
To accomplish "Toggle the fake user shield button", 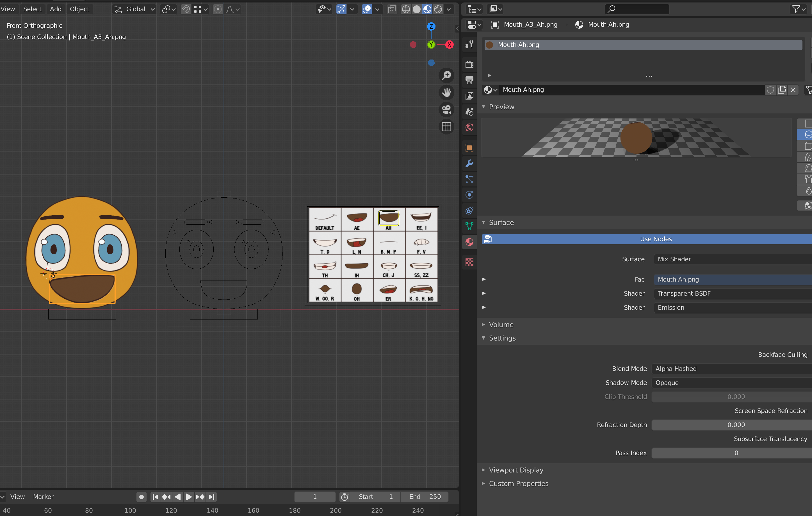I will click(x=770, y=90).
